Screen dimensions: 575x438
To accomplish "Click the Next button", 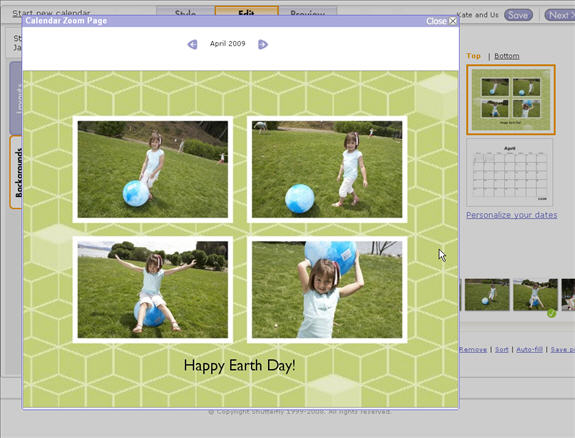I will (560, 15).
